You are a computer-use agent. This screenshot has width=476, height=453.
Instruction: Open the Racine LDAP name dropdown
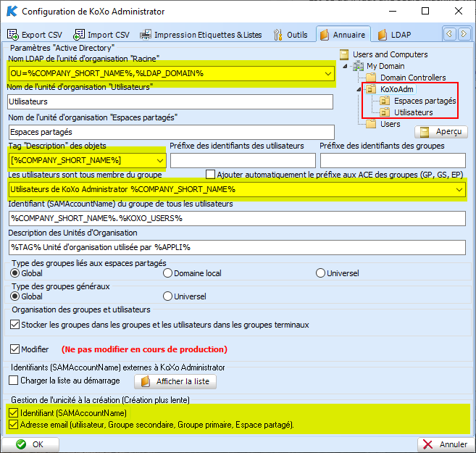[x=328, y=73]
